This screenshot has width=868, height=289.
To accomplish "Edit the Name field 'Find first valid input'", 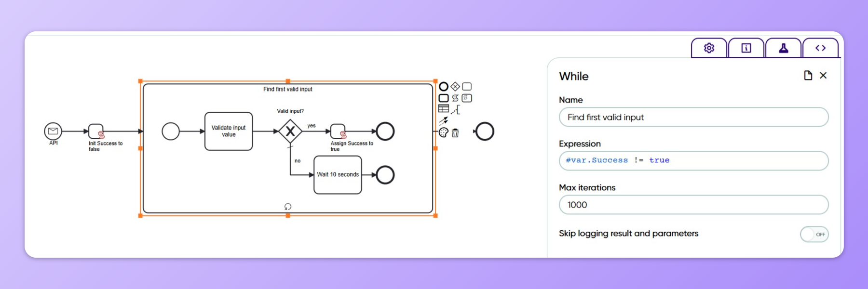I will [x=693, y=117].
